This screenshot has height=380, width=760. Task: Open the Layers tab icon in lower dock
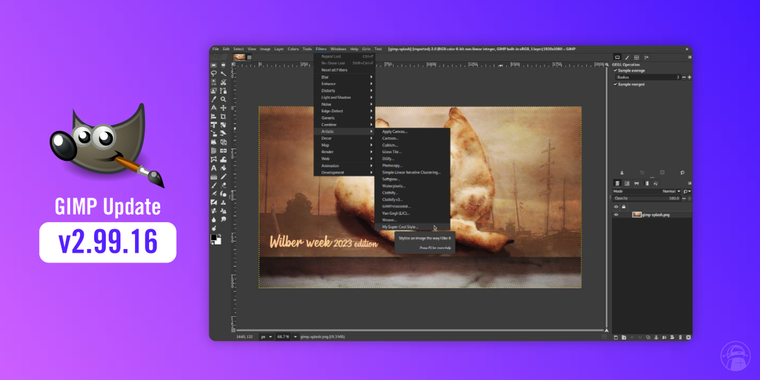(617, 183)
